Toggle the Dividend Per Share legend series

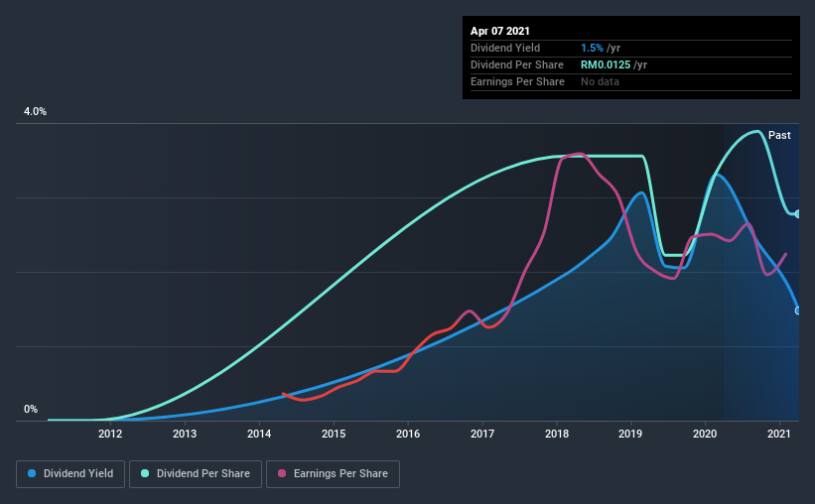coord(196,474)
